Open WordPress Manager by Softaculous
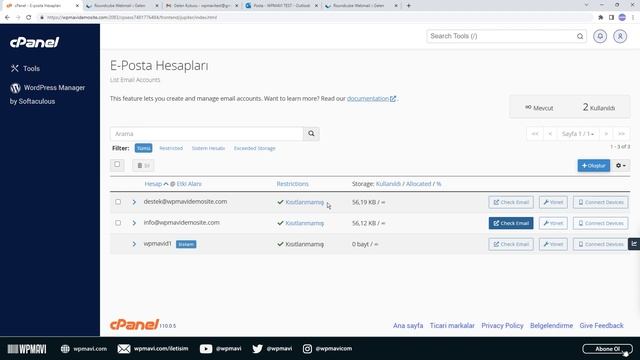The width and height of the screenshot is (640, 360). [47, 94]
